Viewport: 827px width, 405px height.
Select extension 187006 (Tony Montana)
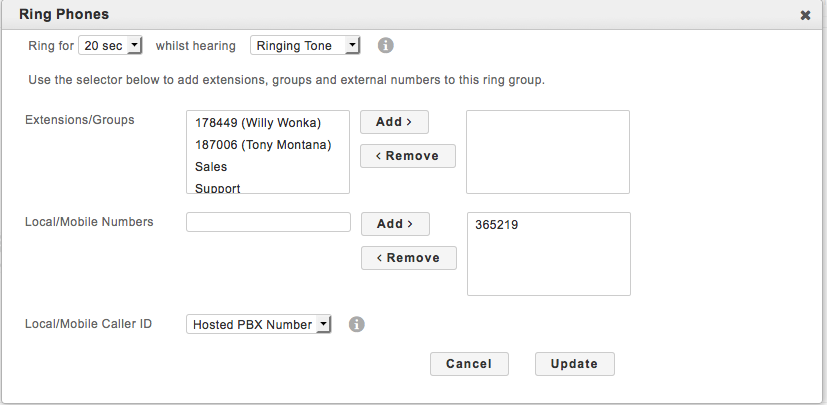click(262, 145)
